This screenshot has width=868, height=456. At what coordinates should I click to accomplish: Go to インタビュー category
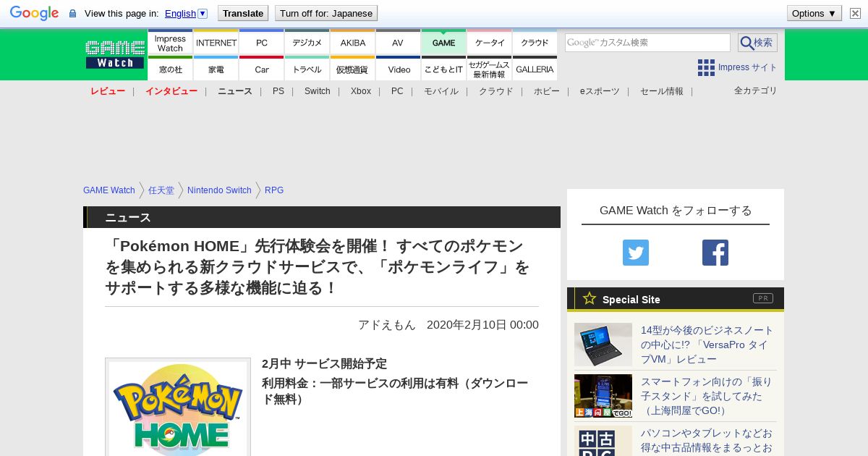[x=171, y=91]
